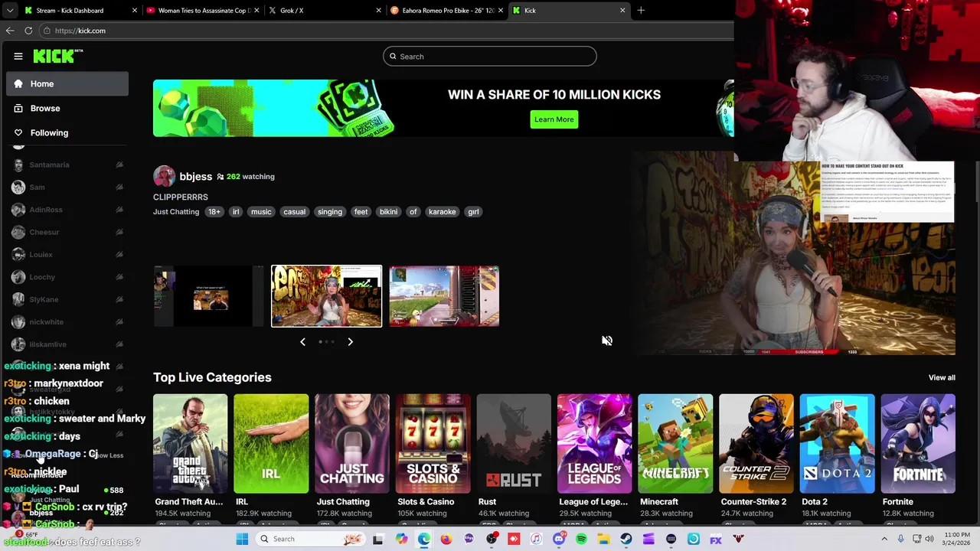Switch to Stream - Kick Dashboard tab
The width and height of the screenshot is (980, 551).
pyautogui.click(x=80, y=10)
